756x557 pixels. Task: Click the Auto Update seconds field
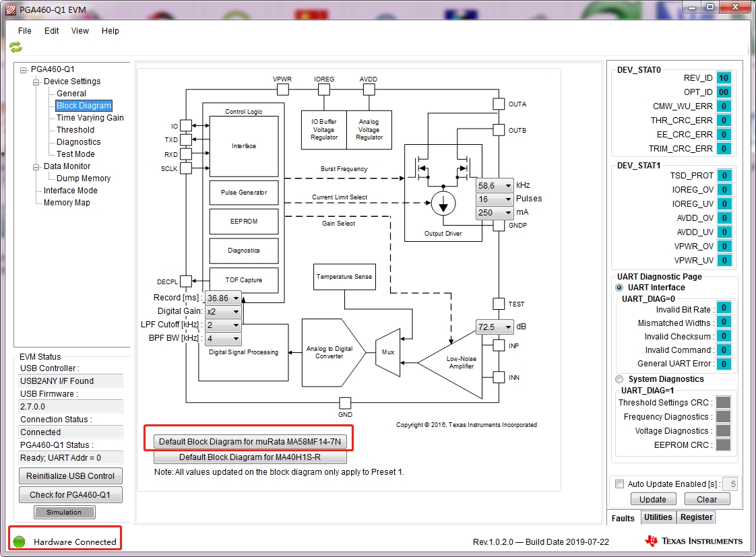click(730, 484)
